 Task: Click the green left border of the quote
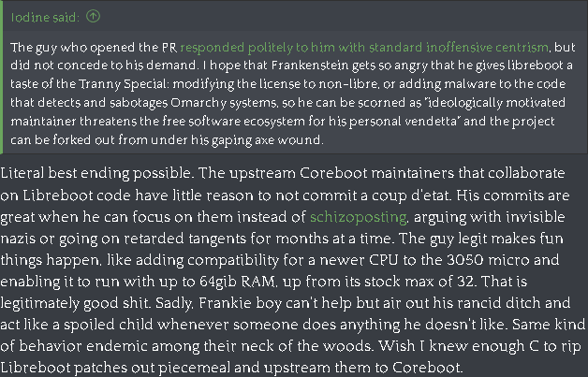point(3,77)
